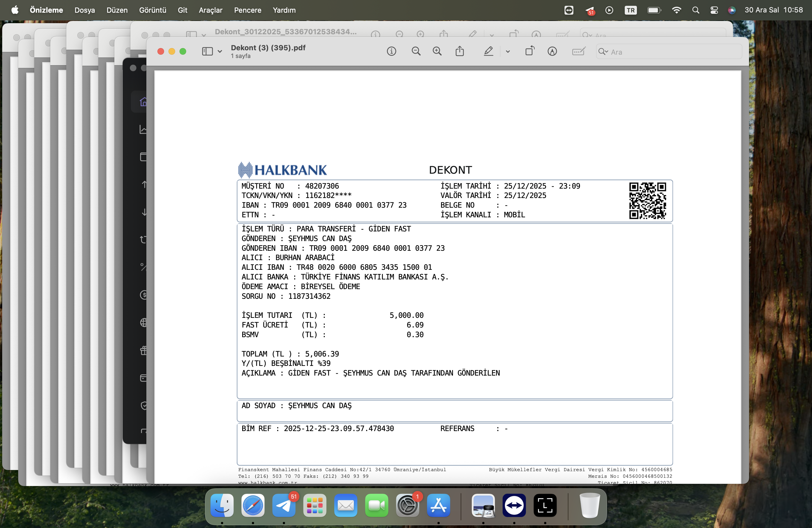
Task: Open the Yardım menu
Action: click(284, 10)
